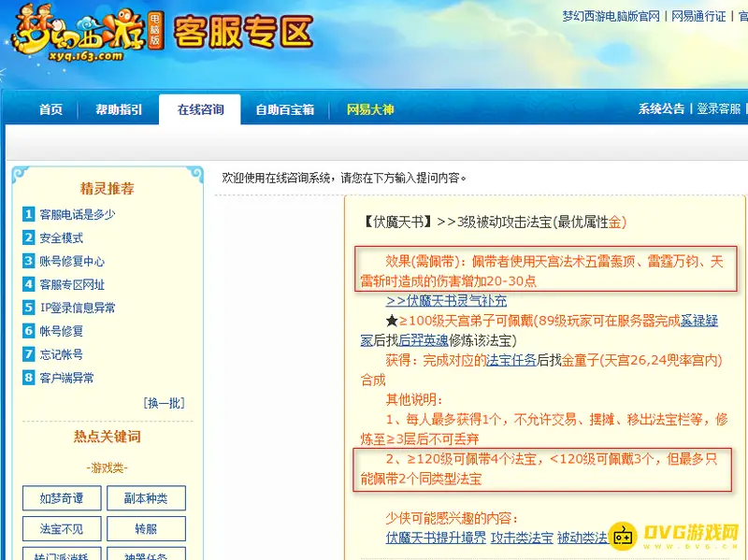Open recommended question 客服专区网址
Screen dimensions: 748x560
[x=72, y=285]
